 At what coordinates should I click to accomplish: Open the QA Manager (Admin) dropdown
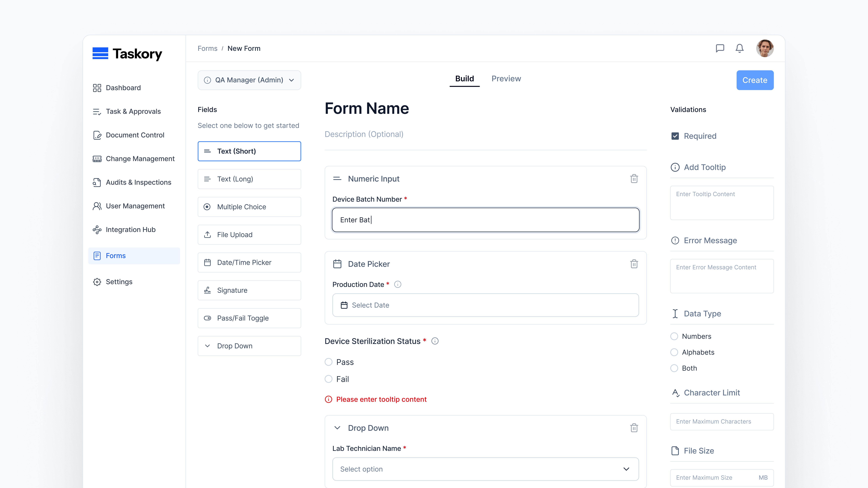click(x=249, y=80)
